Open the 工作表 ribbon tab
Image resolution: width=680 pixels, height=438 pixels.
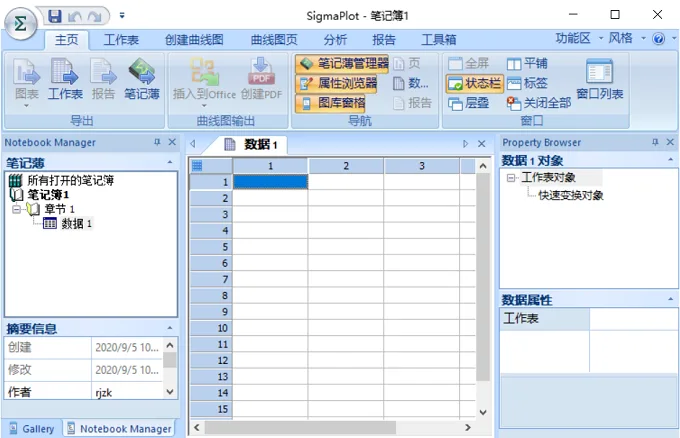pos(121,40)
